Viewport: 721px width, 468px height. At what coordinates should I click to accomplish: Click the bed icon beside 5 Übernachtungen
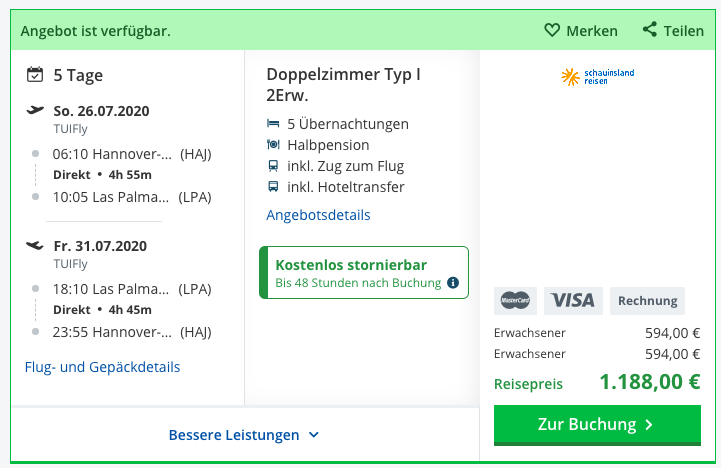click(x=273, y=124)
